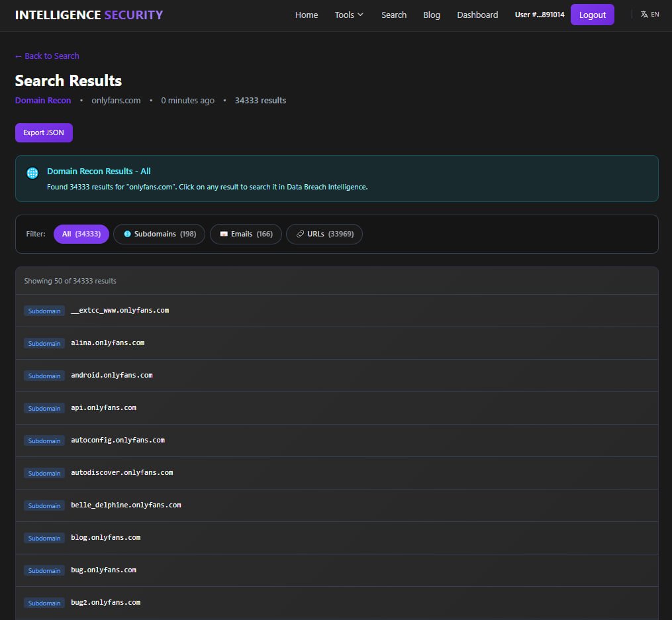
Task: Filter by URLs (33969)
Action: [324, 234]
